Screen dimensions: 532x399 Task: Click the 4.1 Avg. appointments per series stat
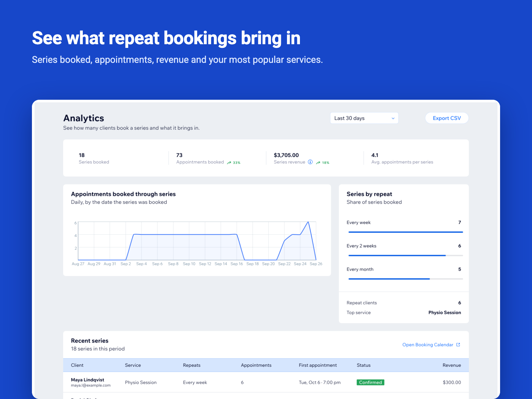coord(402,158)
